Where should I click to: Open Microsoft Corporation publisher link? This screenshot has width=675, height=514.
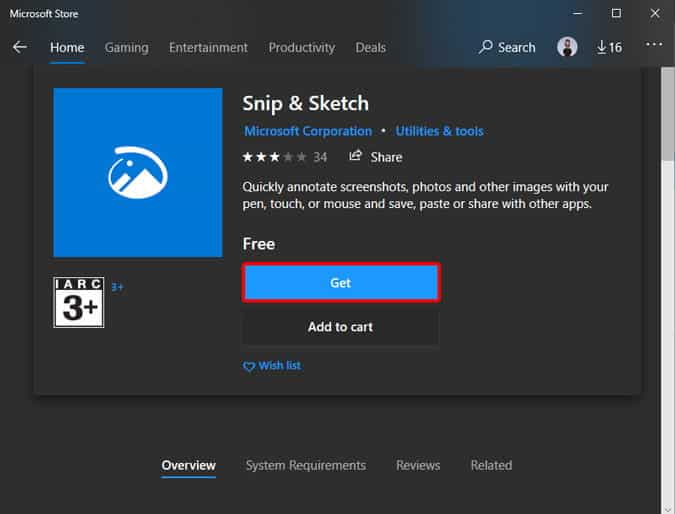(x=308, y=131)
